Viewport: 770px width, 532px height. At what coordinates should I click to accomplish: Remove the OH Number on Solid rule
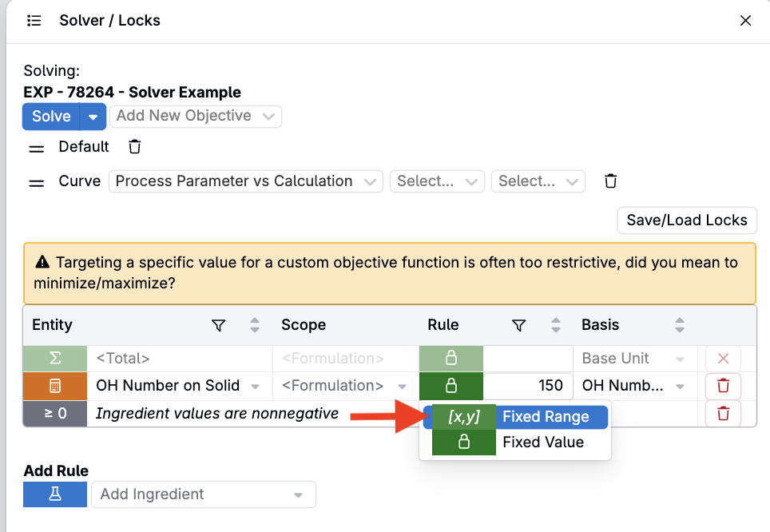coord(723,386)
